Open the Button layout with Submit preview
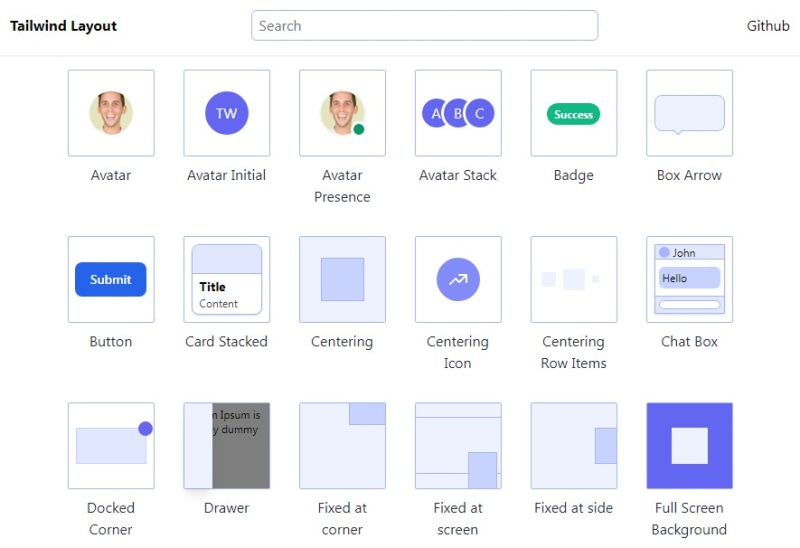This screenshot has height=548, width=800. pos(111,279)
